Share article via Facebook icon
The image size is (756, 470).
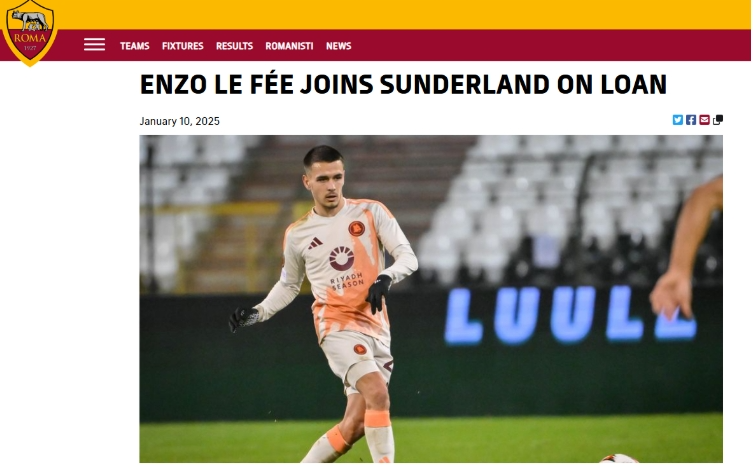pyautogui.click(x=691, y=120)
